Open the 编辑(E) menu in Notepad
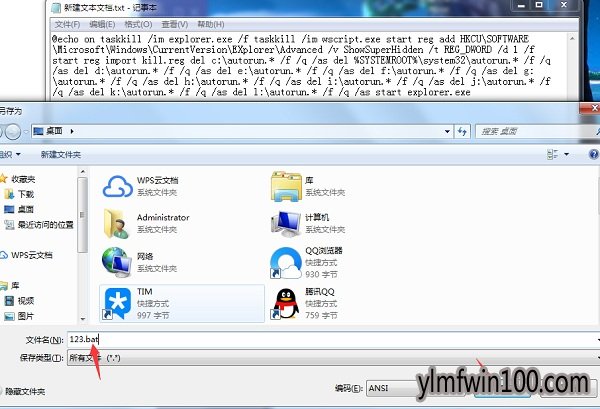600x409 pixels. point(102,24)
